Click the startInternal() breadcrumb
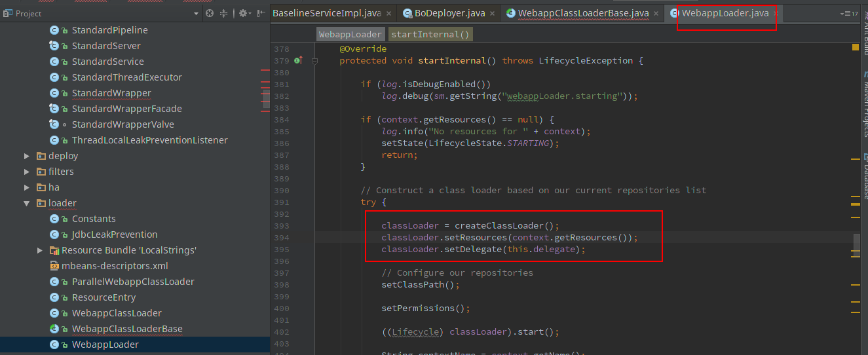This screenshot has width=868, height=355. (x=430, y=34)
